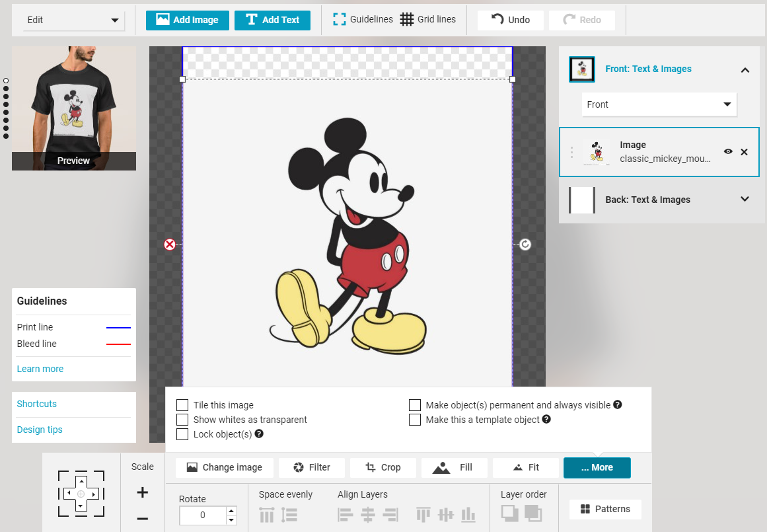Select the Crop tool
767x532 pixels.
click(x=383, y=467)
